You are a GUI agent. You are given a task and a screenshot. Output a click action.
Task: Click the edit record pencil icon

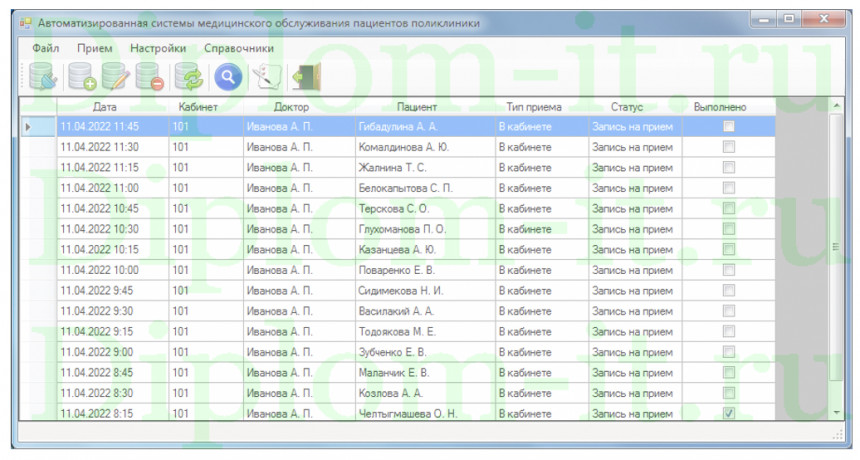[116, 76]
